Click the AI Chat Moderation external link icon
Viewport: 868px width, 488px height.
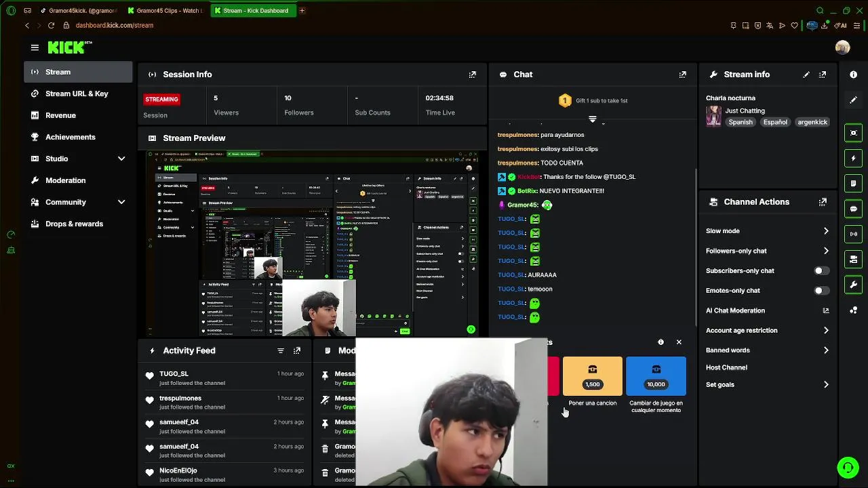click(826, 310)
